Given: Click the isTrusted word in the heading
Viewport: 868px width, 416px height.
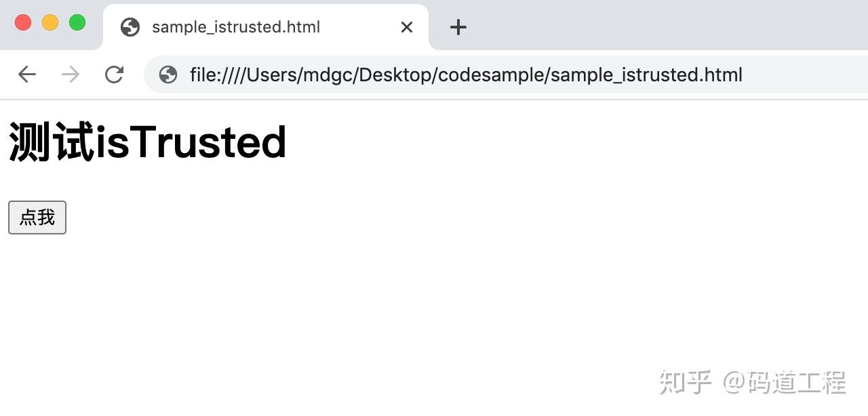Looking at the screenshot, I should click(191, 142).
